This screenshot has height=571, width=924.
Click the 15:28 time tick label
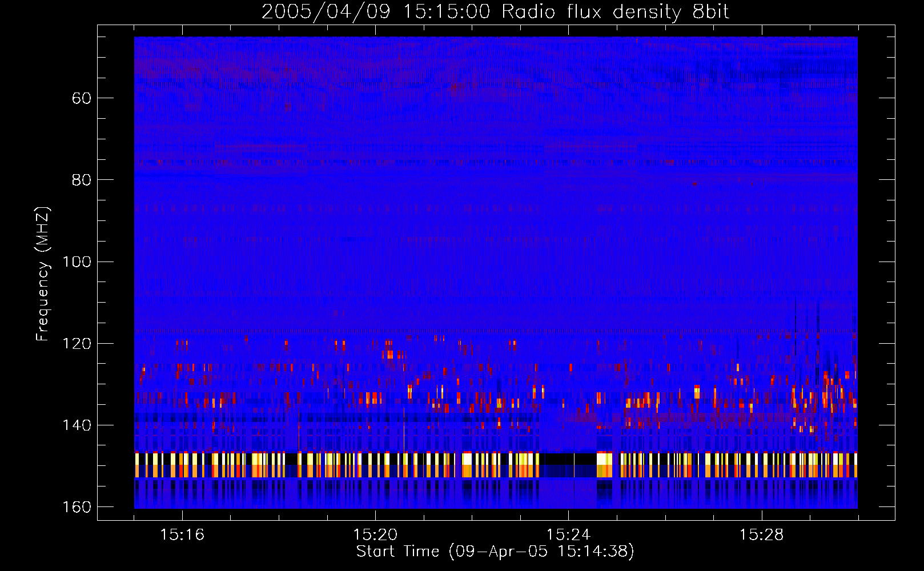click(761, 535)
